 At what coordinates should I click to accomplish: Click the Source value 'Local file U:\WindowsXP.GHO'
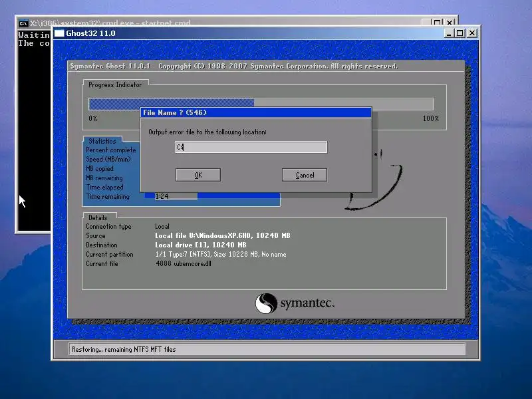(x=203, y=235)
